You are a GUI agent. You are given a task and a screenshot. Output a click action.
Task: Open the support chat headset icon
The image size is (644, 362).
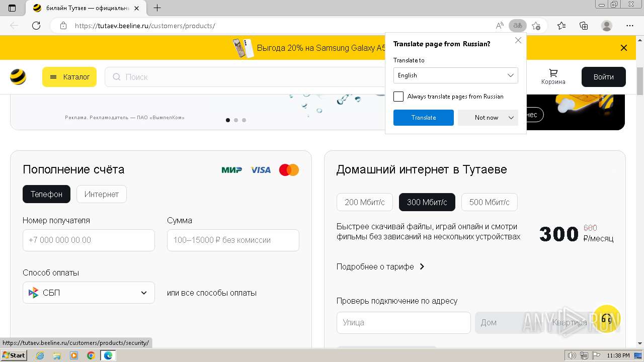click(x=607, y=318)
